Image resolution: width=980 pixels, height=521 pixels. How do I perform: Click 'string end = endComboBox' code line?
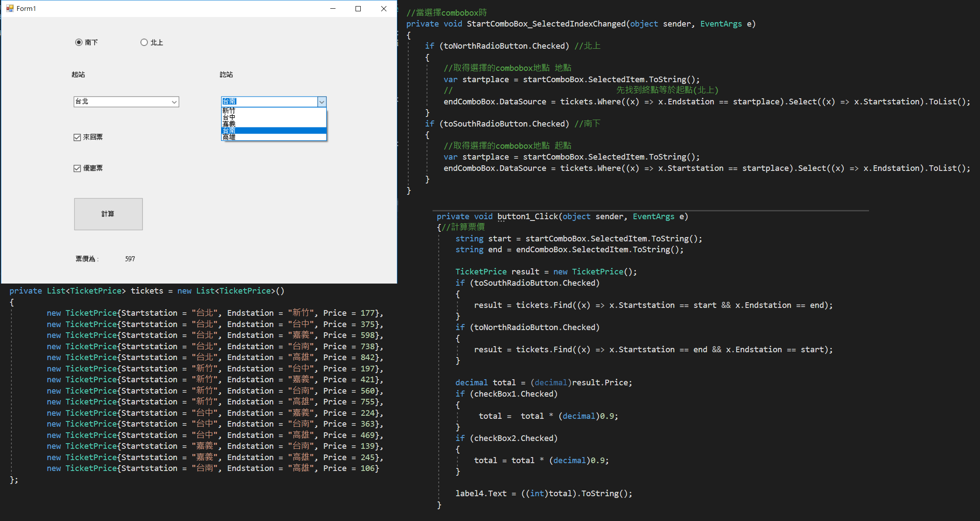tap(570, 250)
